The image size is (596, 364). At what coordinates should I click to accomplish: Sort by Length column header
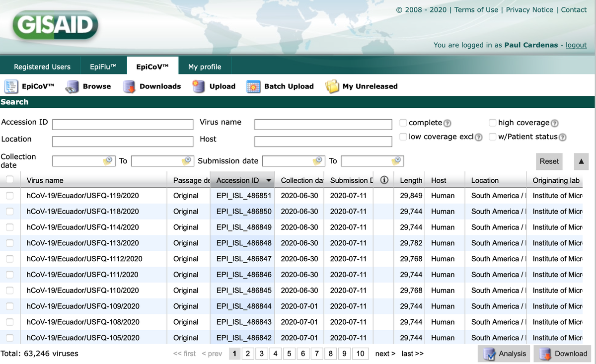click(411, 180)
